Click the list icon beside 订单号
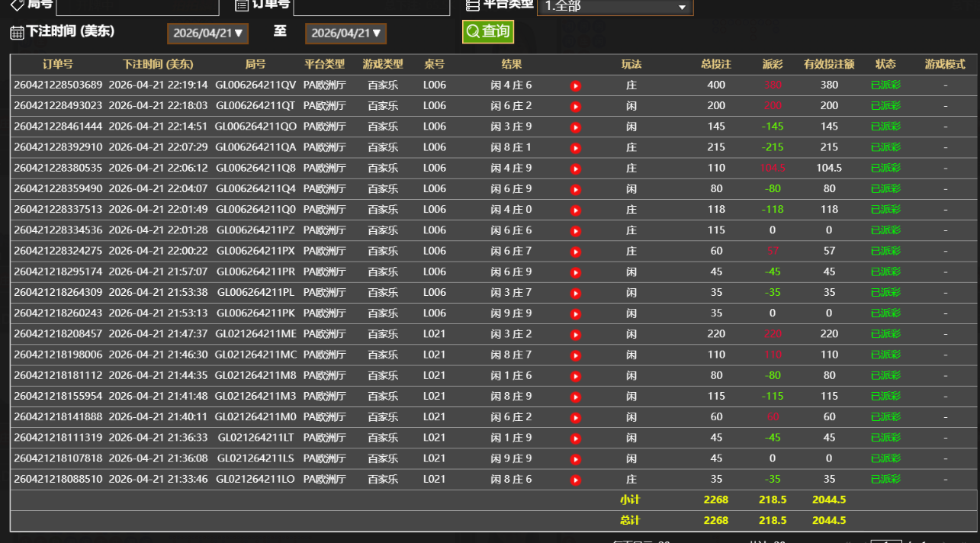Image resolution: width=980 pixels, height=543 pixels. point(242,5)
